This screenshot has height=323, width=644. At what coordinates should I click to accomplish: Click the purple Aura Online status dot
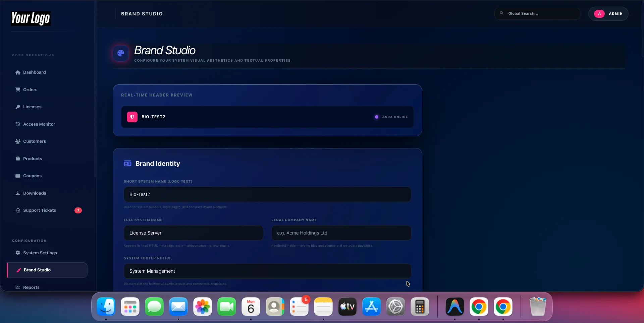(377, 117)
